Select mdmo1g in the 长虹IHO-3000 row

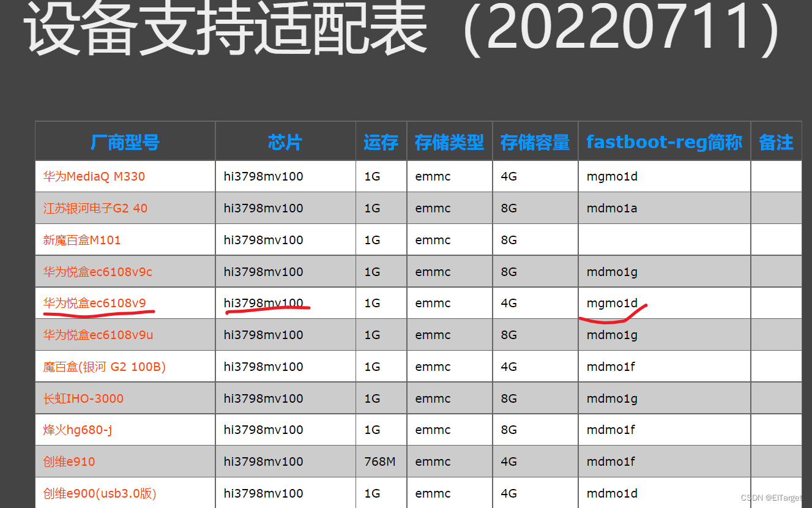coord(612,398)
